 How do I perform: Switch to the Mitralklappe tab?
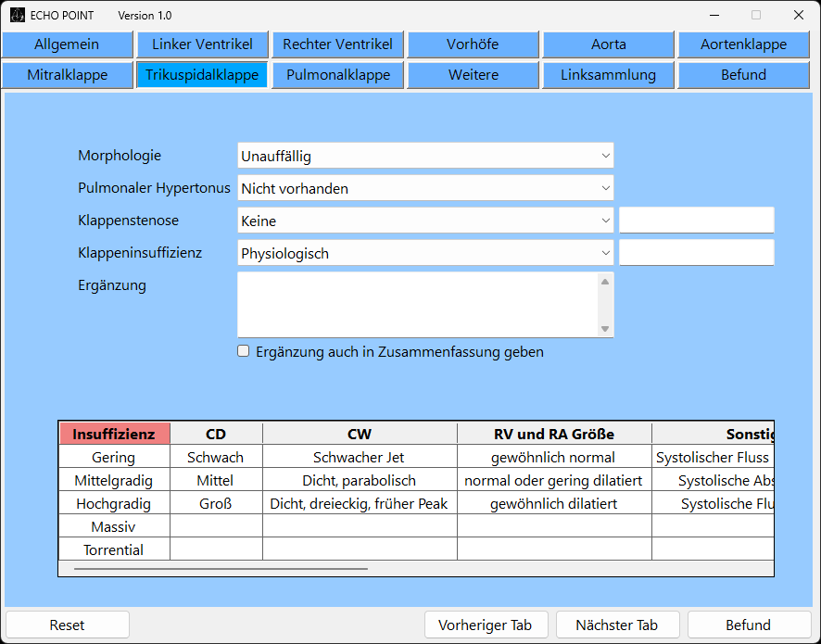click(x=68, y=75)
